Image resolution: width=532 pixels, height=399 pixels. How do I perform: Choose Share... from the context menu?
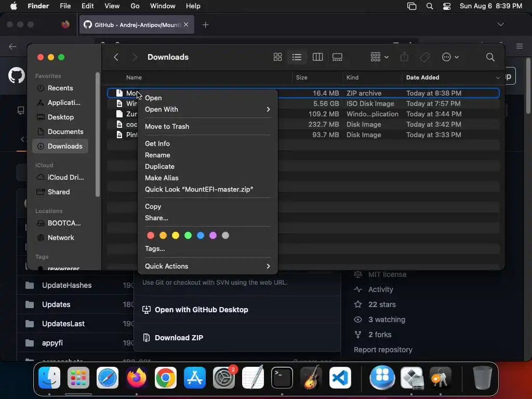pos(208,218)
